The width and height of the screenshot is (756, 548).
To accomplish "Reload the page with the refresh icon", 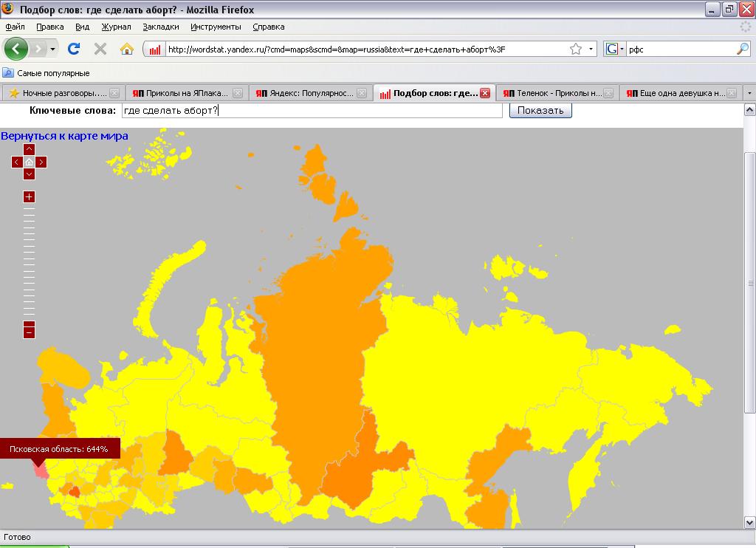I will point(74,49).
